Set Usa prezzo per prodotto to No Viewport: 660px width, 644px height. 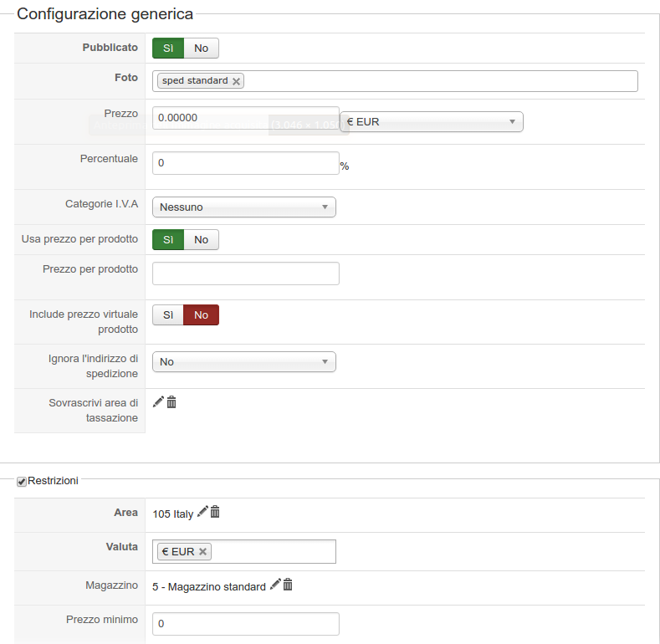pos(201,239)
